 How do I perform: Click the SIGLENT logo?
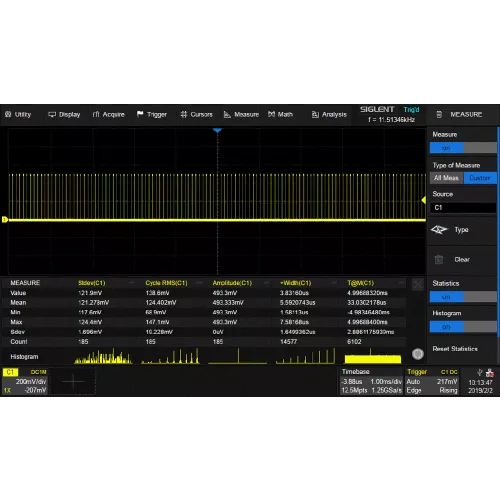(x=377, y=109)
